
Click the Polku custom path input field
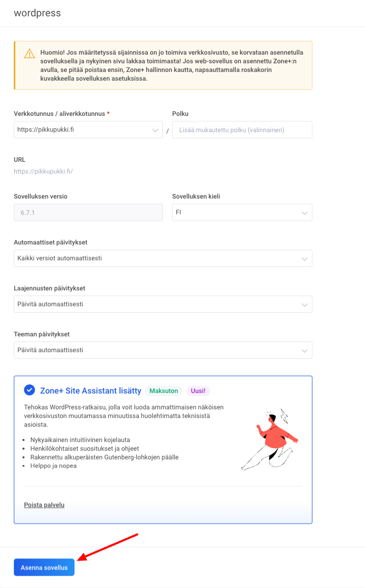[242, 130]
